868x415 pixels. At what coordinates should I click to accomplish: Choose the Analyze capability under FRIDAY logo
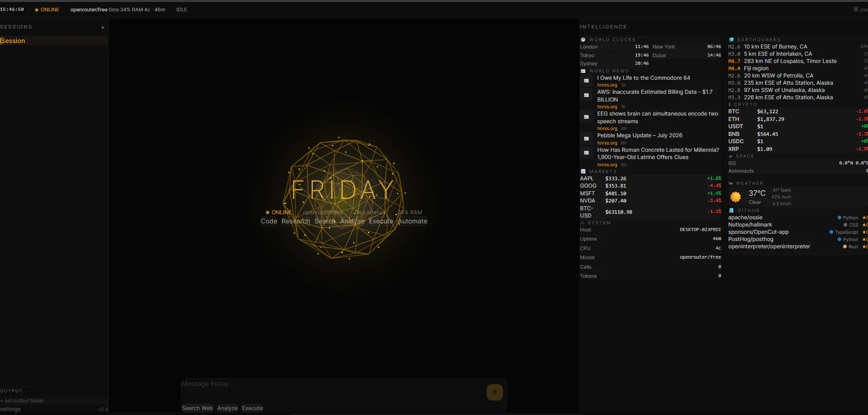[352, 221]
